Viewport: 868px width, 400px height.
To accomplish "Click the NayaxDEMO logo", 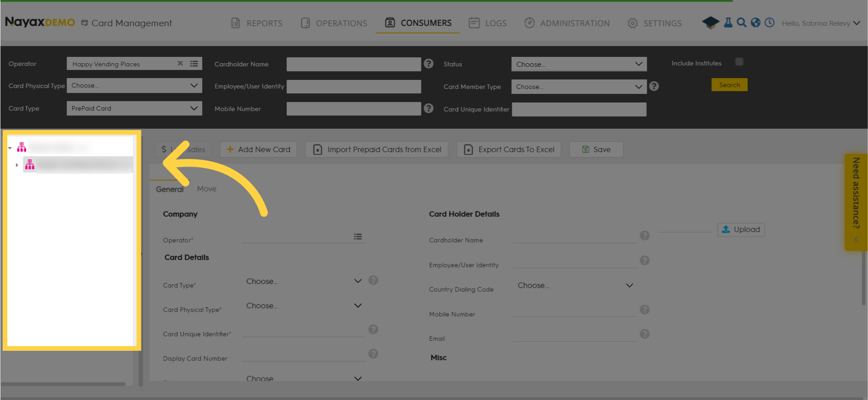I will pos(40,22).
